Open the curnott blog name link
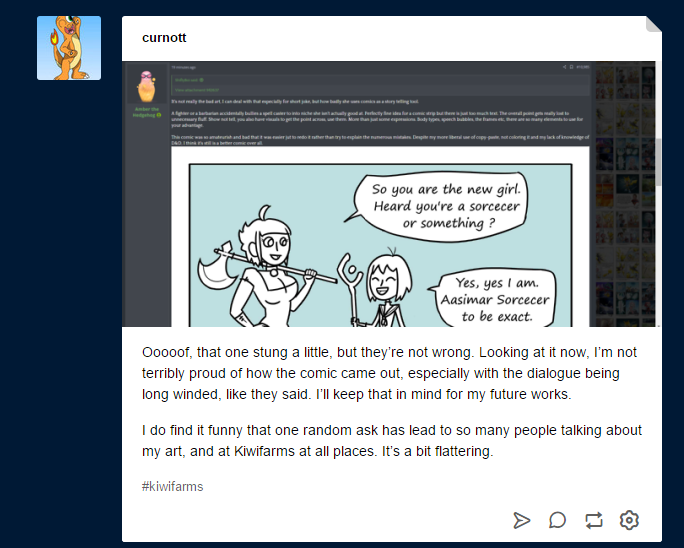This screenshot has width=684, height=548. point(164,38)
